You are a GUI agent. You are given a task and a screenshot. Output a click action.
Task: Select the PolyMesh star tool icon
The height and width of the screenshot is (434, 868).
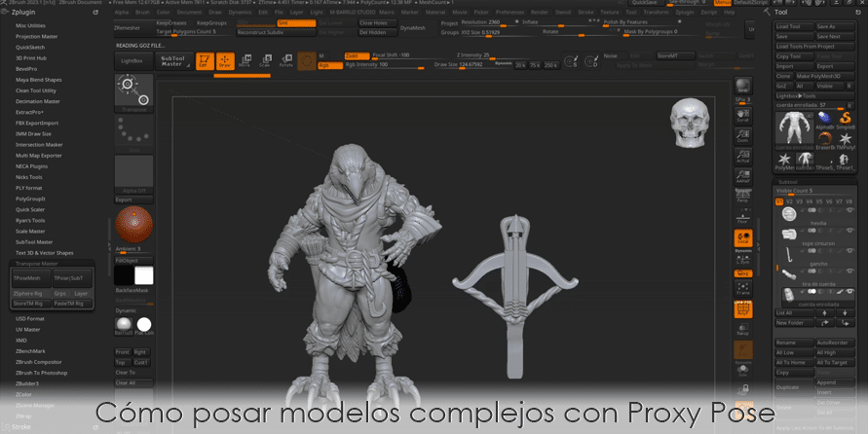784,161
